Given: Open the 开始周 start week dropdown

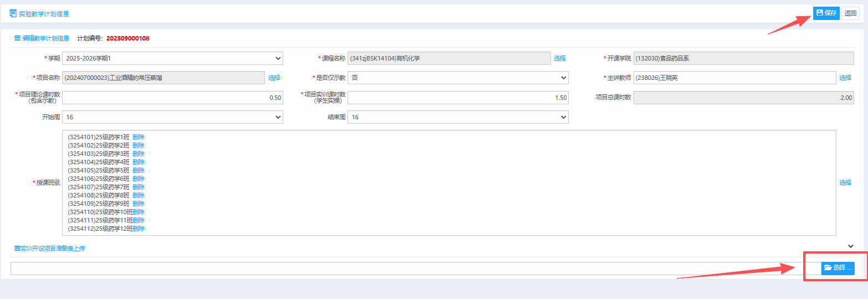Looking at the screenshot, I should [x=172, y=117].
